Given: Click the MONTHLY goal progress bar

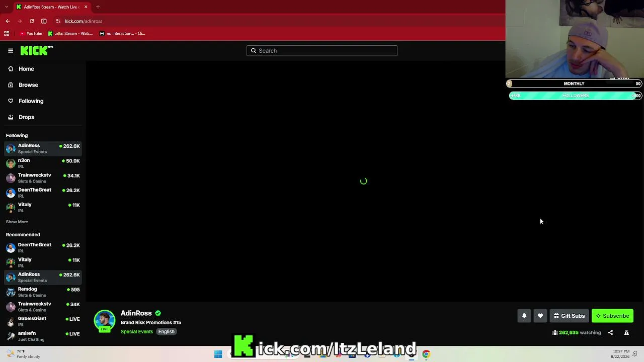Looking at the screenshot, I should pos(574,83).
